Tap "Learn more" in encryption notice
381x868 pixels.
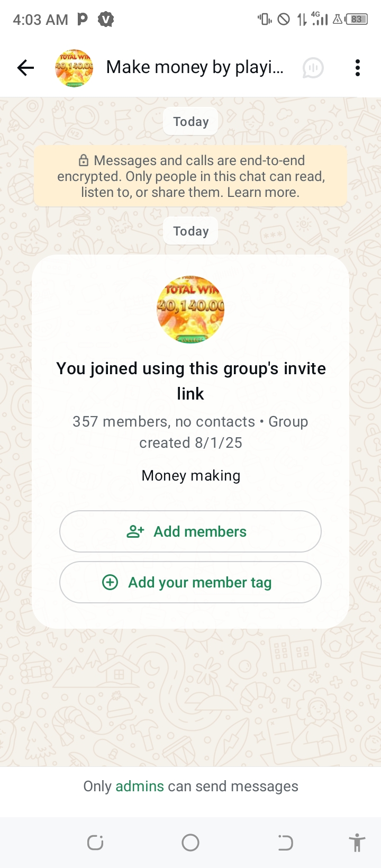[263, 192]
